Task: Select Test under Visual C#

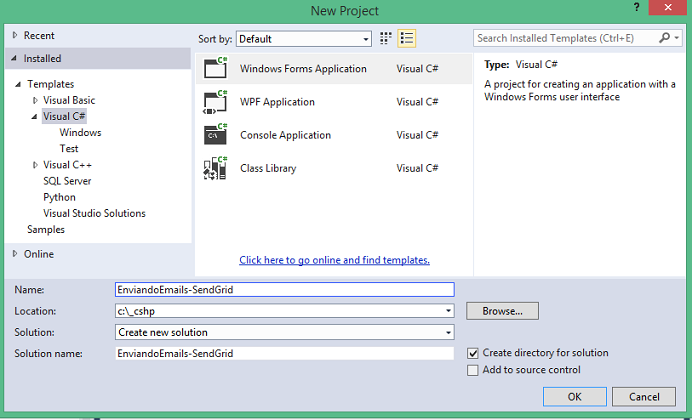Action: pyautogui.click(x=69, y=149)
